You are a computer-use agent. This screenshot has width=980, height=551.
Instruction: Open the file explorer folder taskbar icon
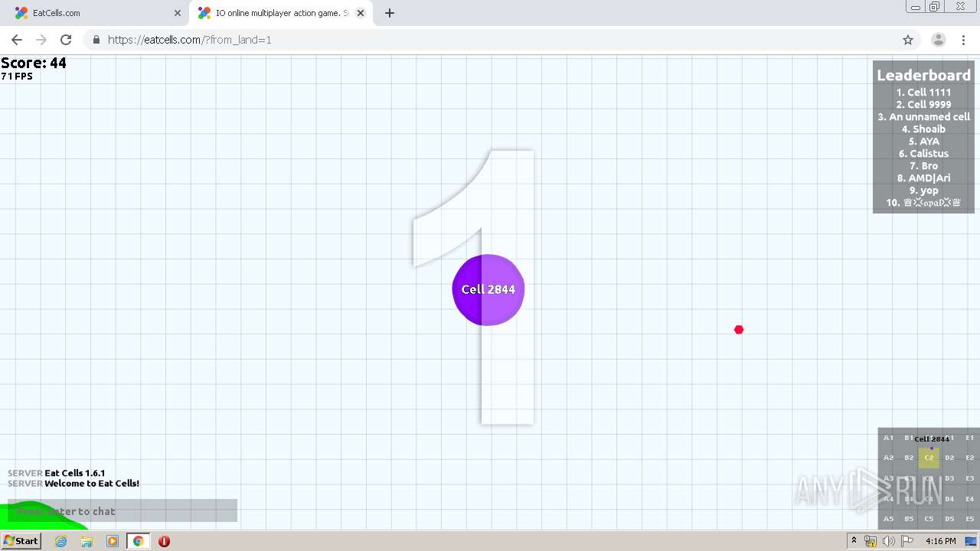tap(87, 541)
